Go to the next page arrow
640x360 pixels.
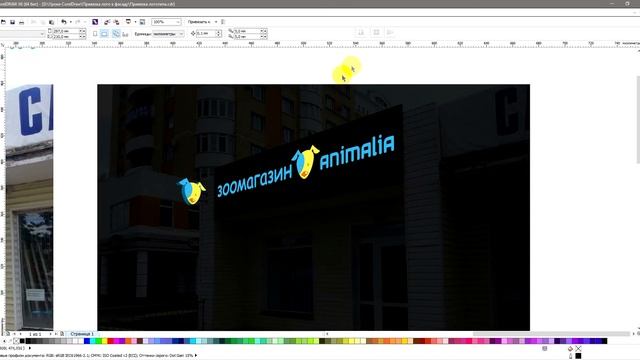(x=51, y=334)
